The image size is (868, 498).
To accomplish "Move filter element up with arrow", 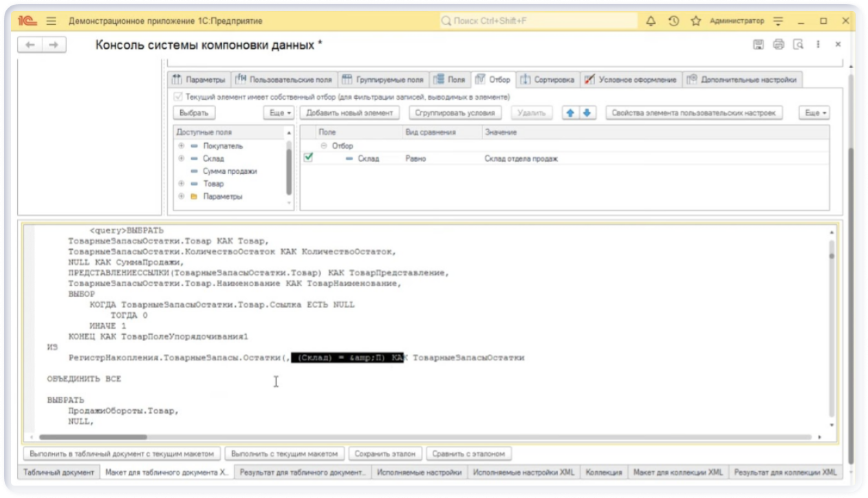I will point(569,113).
